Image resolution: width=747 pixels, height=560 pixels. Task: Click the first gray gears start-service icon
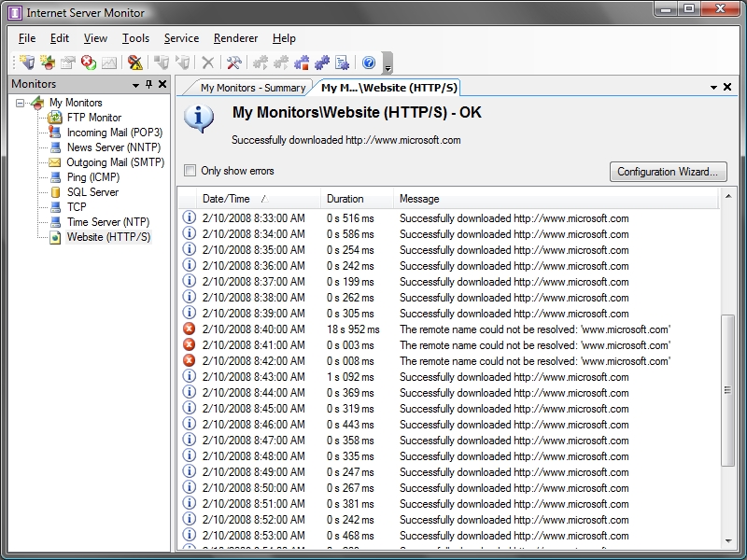point(261,63)
